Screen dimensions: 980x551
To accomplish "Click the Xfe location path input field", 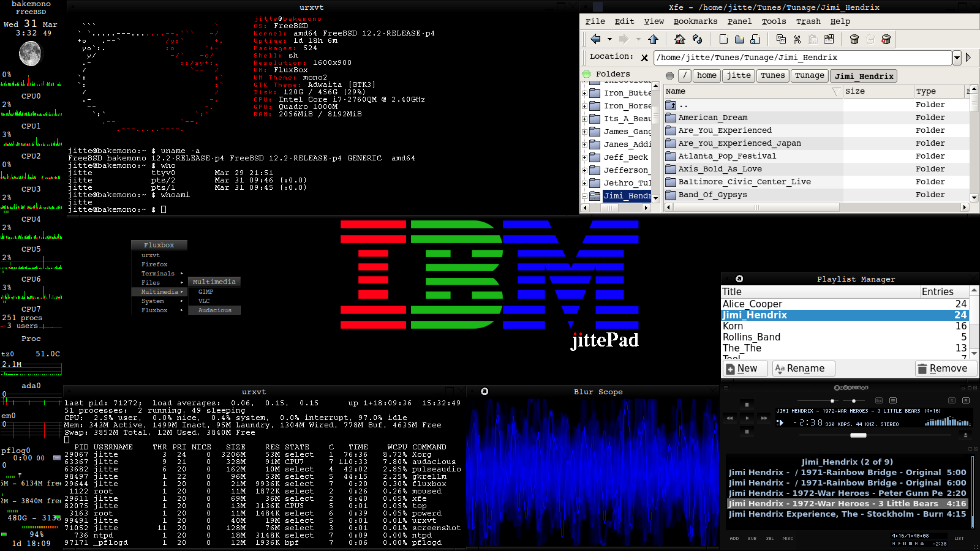I will (803, 58).
